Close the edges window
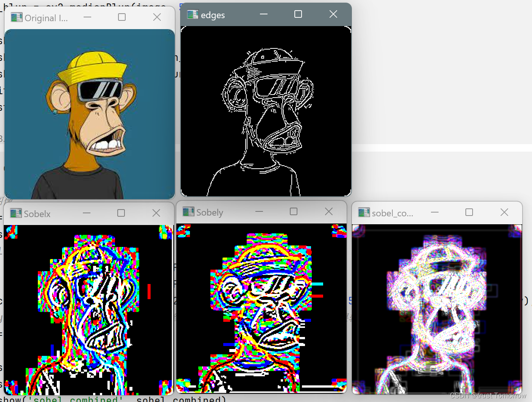This screenshot has width=532, height=402. [x=333, y=14]
